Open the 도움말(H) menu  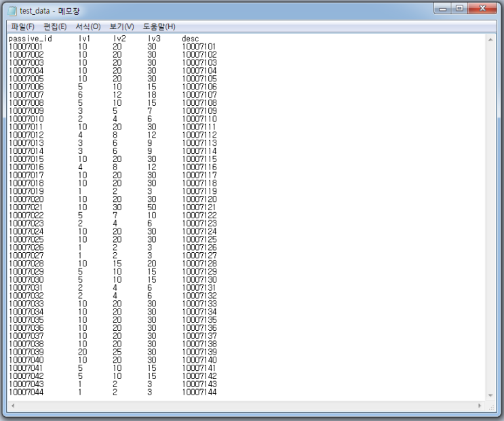tap(159, 26)
